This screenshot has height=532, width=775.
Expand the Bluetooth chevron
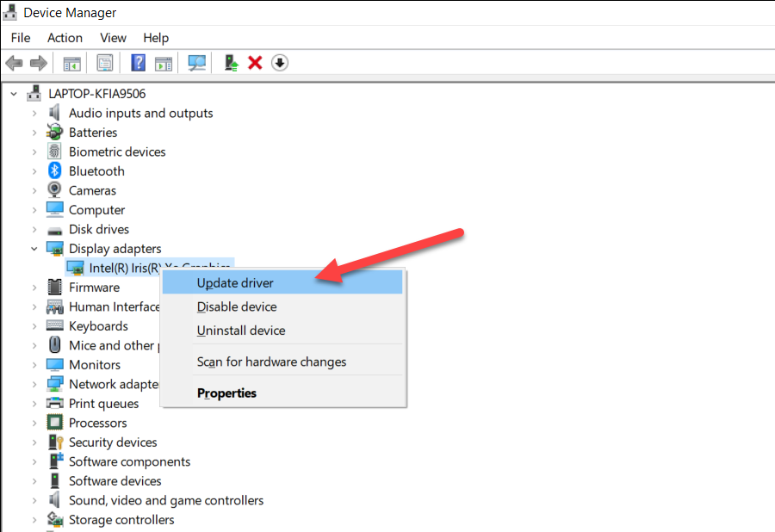(34, 171)
